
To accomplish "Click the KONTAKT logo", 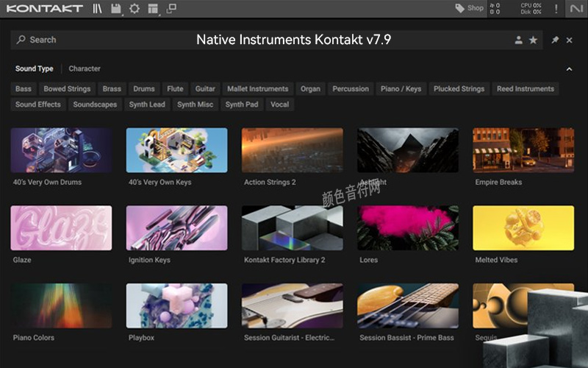I will coord(45,8).
